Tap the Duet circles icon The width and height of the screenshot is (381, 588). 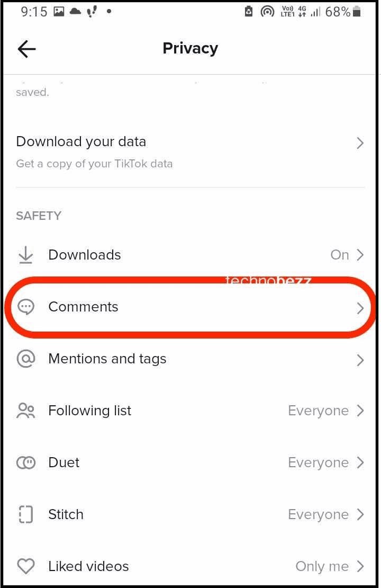coord(25,462)
